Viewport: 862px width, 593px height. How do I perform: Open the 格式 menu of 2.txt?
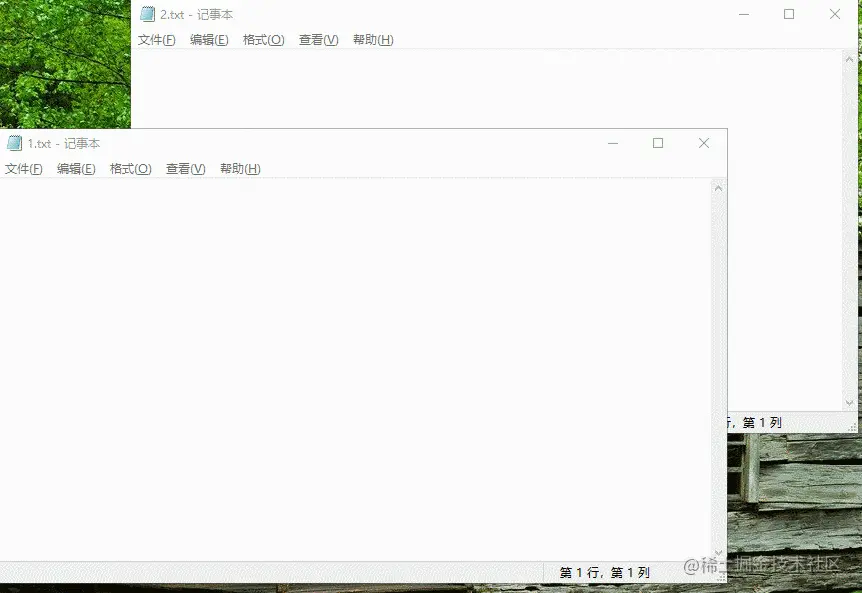pyautogui.click(x=263, y=40)
